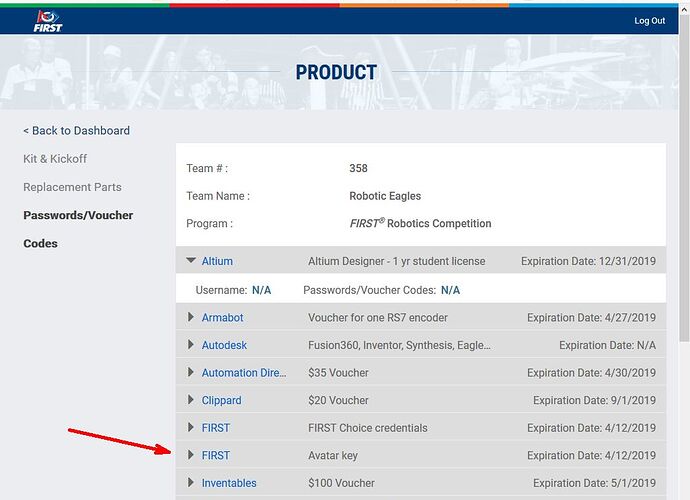The height and width of the screenshot is (500, 690).
Task: Click 'Altium Designer - 1 yr student license'
Action: pyautogui.click(x=396, y=261)
